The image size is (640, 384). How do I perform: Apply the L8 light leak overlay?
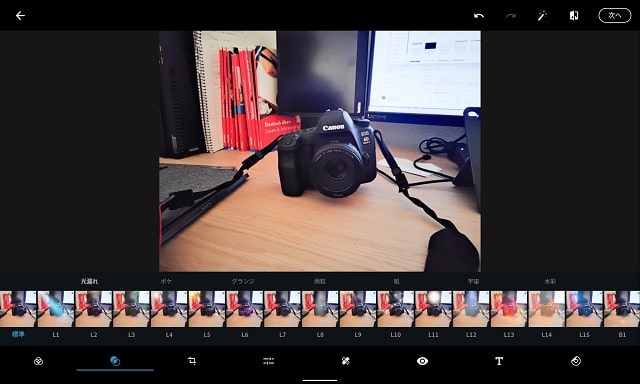[x=320, y=309]
